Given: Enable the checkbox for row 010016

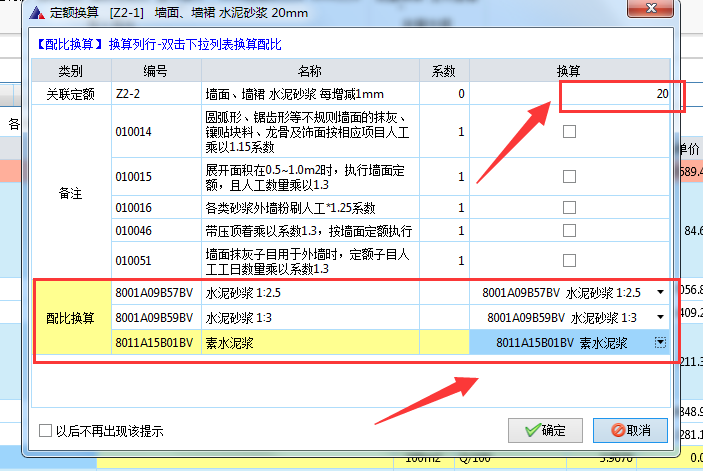Looking at the screenshot, I should coord(569,207).
